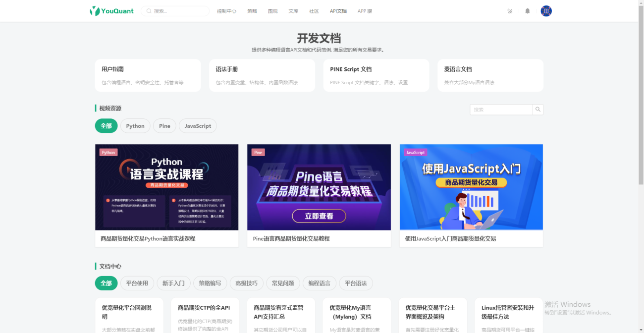Filter videos by Python
Screen dimensions: 644x333
(135, 126)
